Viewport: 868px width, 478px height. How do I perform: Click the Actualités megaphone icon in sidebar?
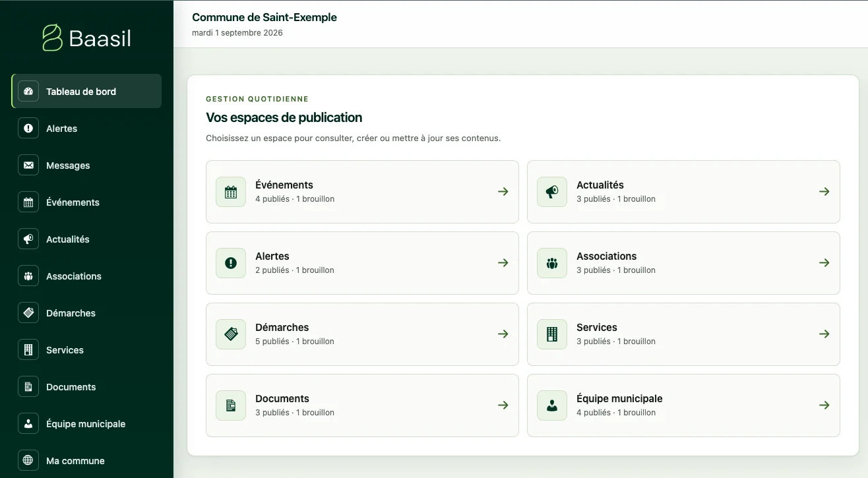click(x=28, y=239)
